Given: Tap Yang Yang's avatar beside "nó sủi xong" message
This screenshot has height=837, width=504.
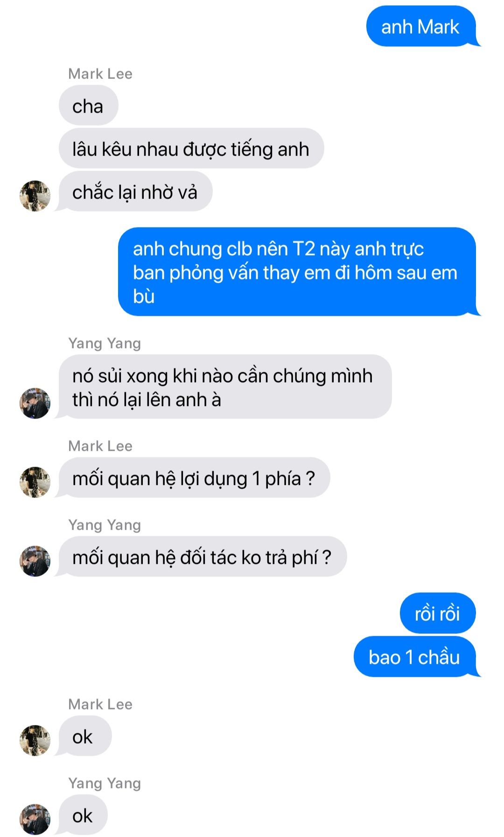Looking at the screenshot, I should pyautogui.click(x=35, y=403).
